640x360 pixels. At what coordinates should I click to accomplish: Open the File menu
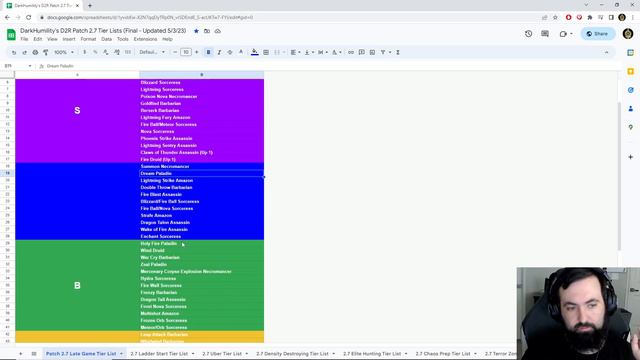(24, 39)
